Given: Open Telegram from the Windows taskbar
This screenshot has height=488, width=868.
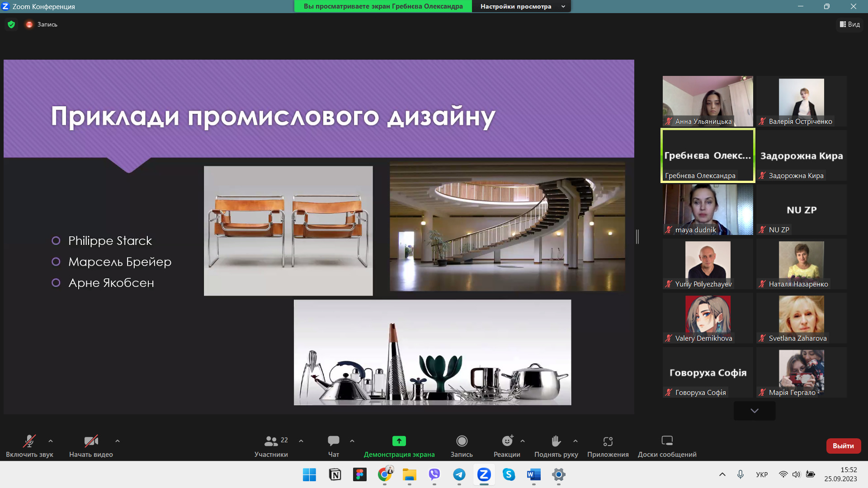Looking at the screenshot, I should 459,474.
